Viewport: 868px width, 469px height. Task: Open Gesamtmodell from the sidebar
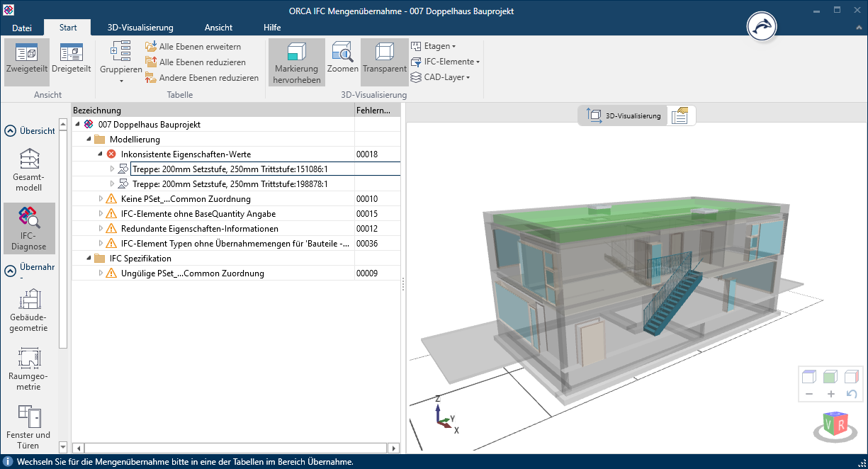[28, 170]
